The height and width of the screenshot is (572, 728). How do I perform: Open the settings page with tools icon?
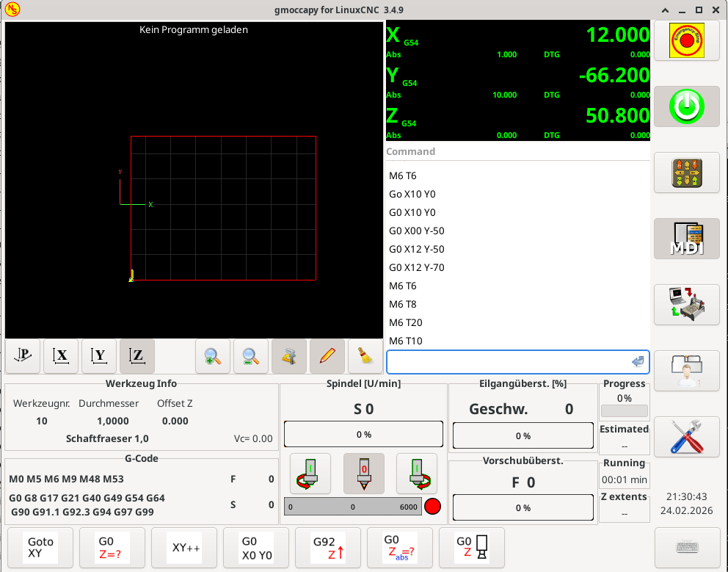[x=686, y=437]
